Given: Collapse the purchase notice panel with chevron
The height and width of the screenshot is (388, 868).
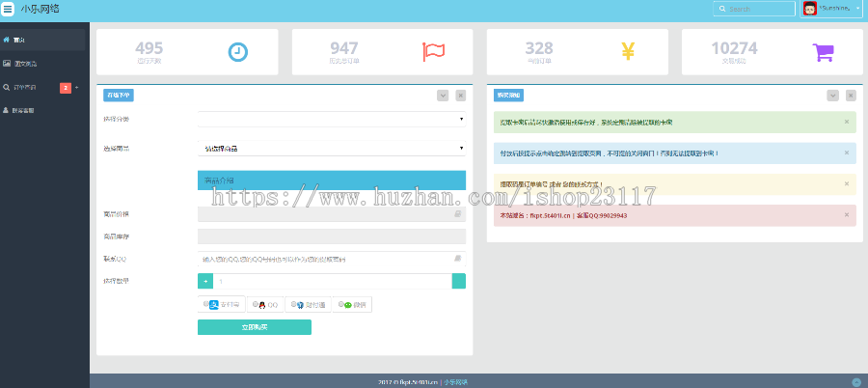Looking at the screenshot, I should (x=832, y=96).
